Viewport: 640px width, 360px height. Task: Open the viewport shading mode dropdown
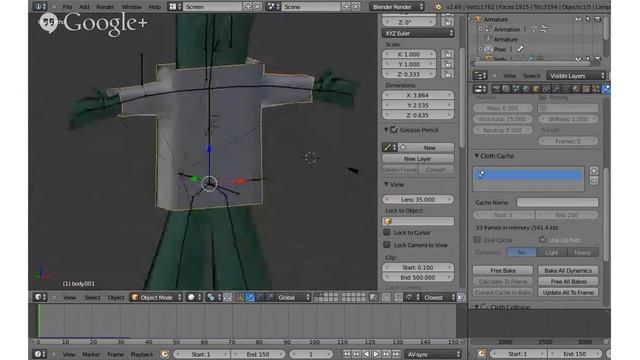pyautogui.click(x=193, y=298)
